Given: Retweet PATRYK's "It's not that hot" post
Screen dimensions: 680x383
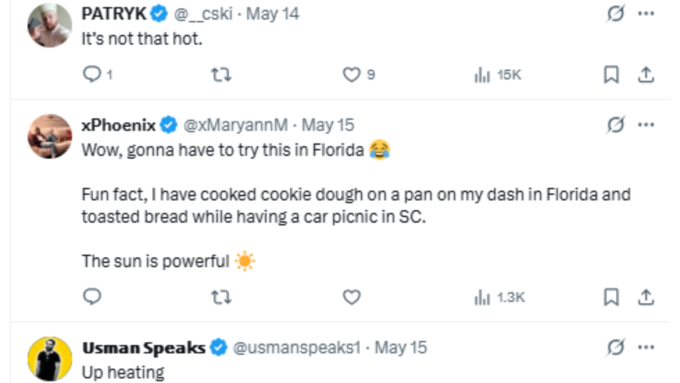Looking at the screenshot, I should point(221,75).
